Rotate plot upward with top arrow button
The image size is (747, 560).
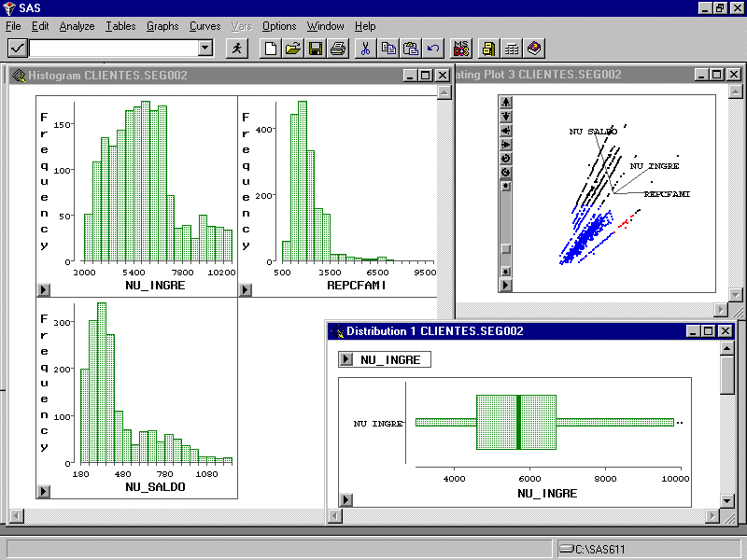click(x=506, y=103)
